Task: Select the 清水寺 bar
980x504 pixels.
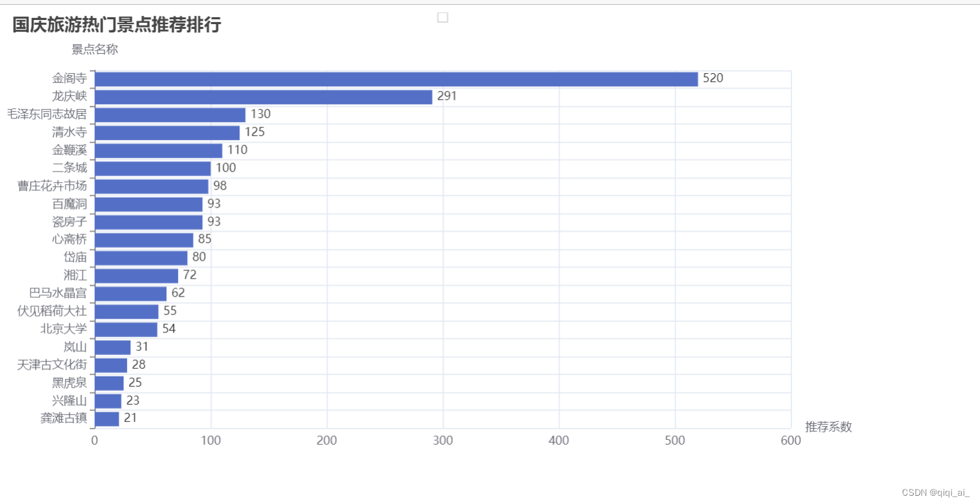Action: pyautogui.click(x=167, y=132)
